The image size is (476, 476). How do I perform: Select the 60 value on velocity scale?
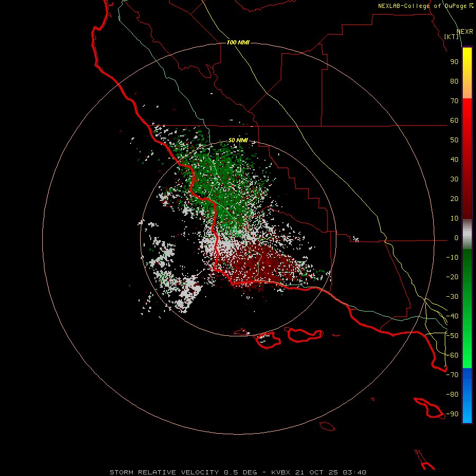click(x=454, y=121)
